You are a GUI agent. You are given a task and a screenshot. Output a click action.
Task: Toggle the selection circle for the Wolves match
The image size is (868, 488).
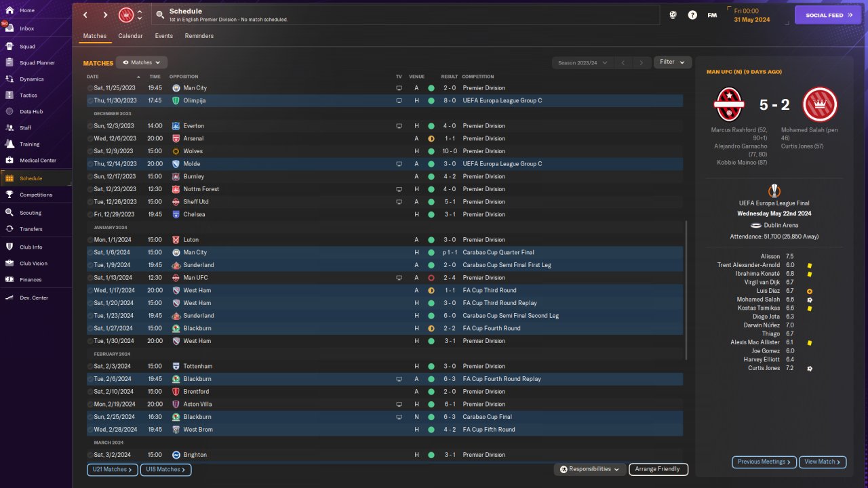tap(90, 151)
